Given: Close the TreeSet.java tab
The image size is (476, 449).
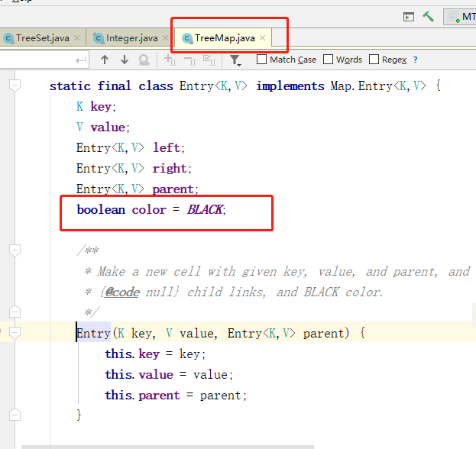Looking at the screenshot, I should (x=77, y=38).
